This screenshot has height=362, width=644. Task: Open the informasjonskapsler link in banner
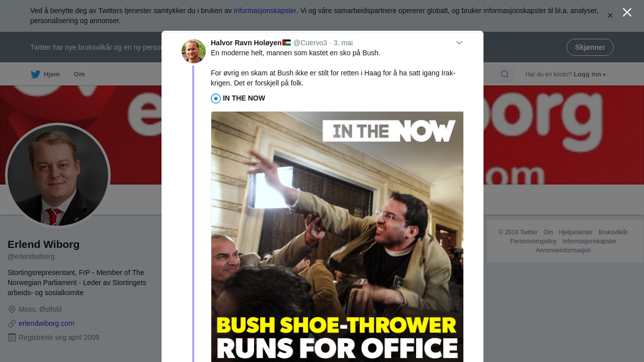[265, 11]
